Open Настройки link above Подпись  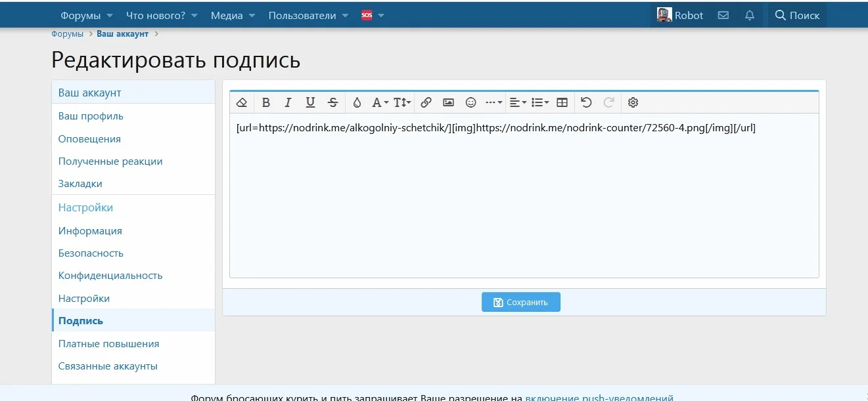[84, 299]
